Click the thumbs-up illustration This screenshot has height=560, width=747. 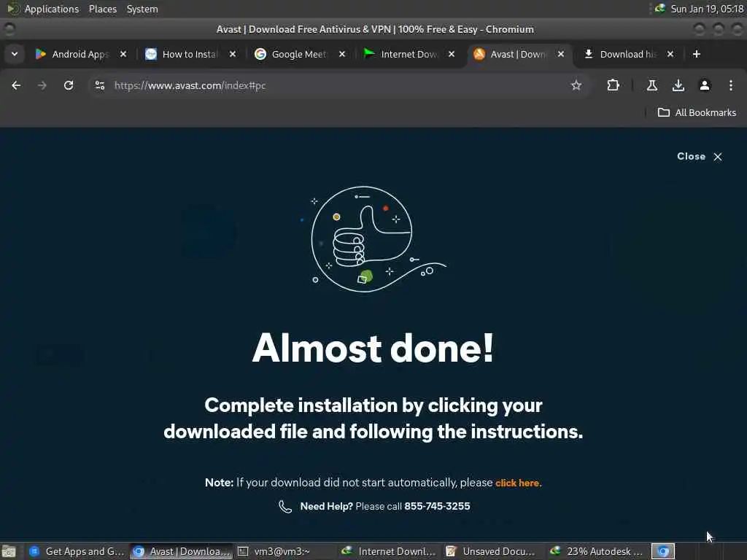click(x=373, y=239)
